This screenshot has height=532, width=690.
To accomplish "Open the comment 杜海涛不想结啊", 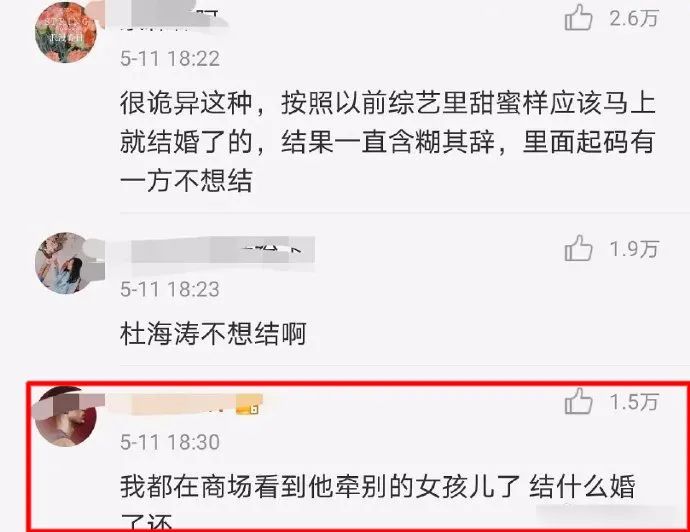I will click(x=213, y=334).
